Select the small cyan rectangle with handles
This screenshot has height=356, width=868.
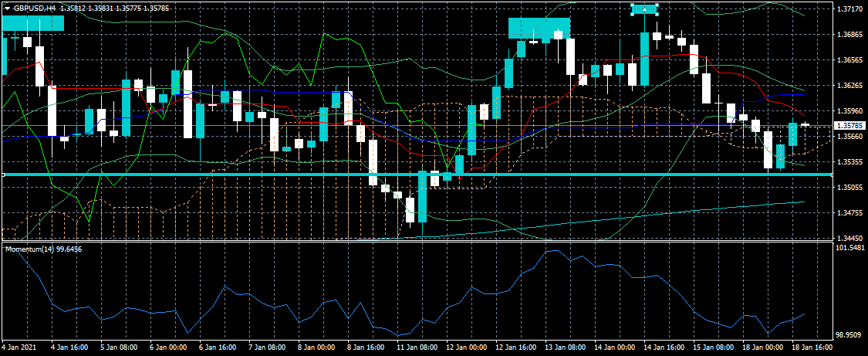click(645, 9)
